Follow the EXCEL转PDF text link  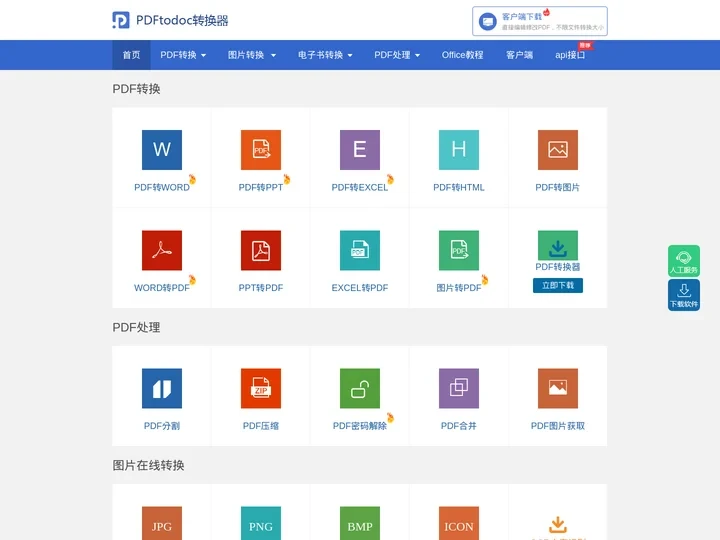360,288
